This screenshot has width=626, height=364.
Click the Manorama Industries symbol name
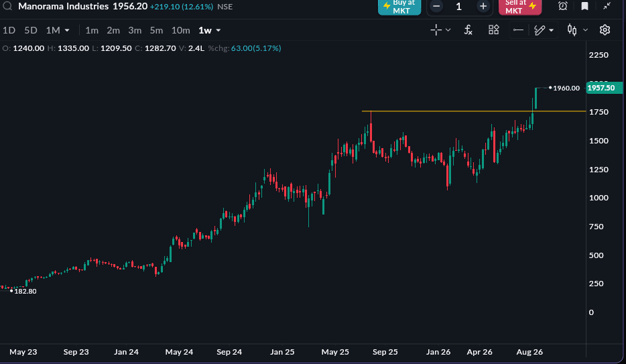(x=64, y=7)
